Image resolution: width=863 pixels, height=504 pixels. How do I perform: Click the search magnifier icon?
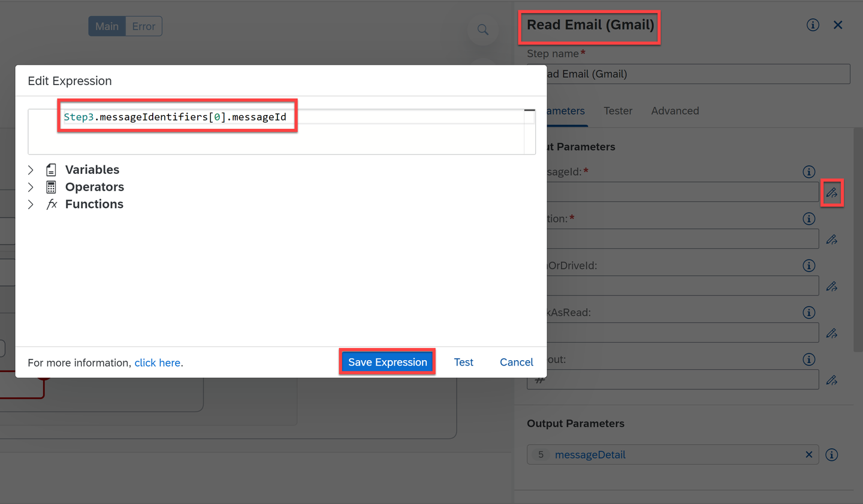tap(483, 29)
